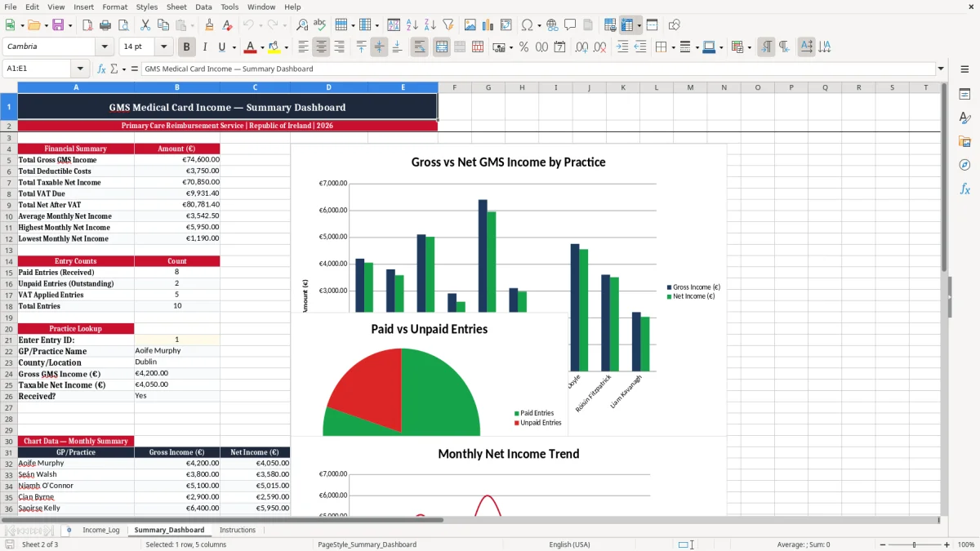Click the Sidebar Settings hamburger button
980x551 pixels.
[x=964, y=69]
